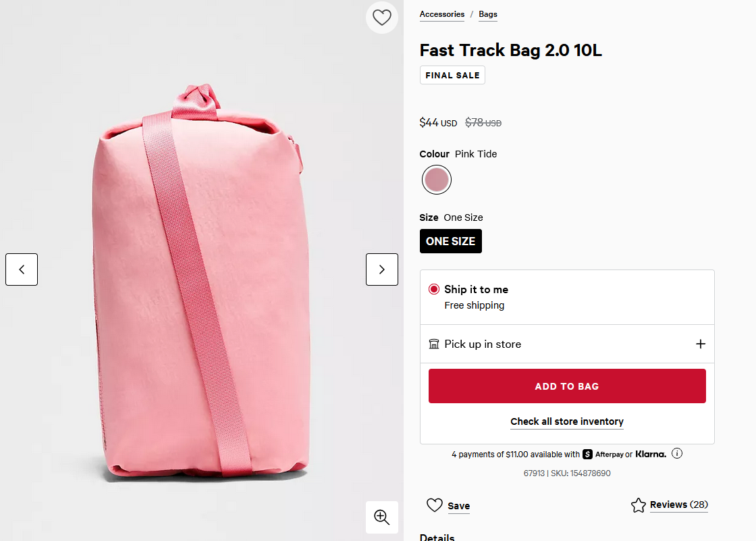Click the Reviews star icon
756x541 pixels.
coord(638,505)
